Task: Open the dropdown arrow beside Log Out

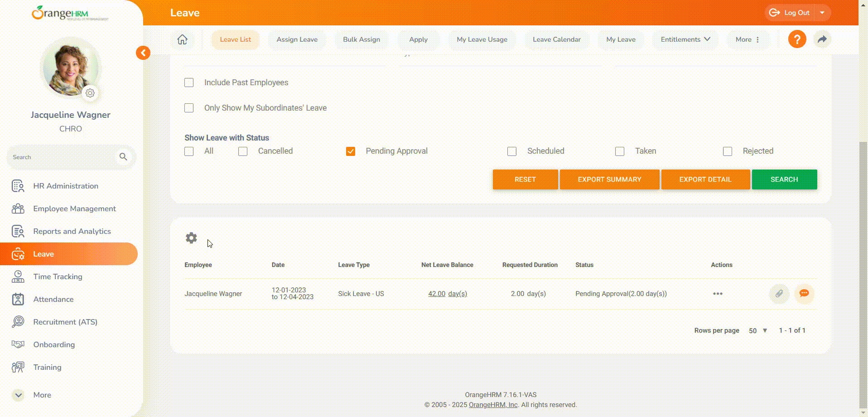Action: pos(822,13)
